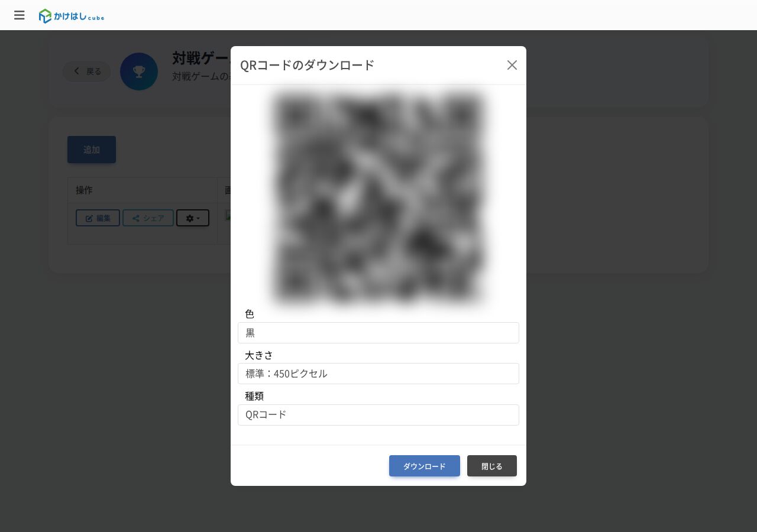Click the かけはし cube logo
757x532 pixels.
tap(72, 16)
